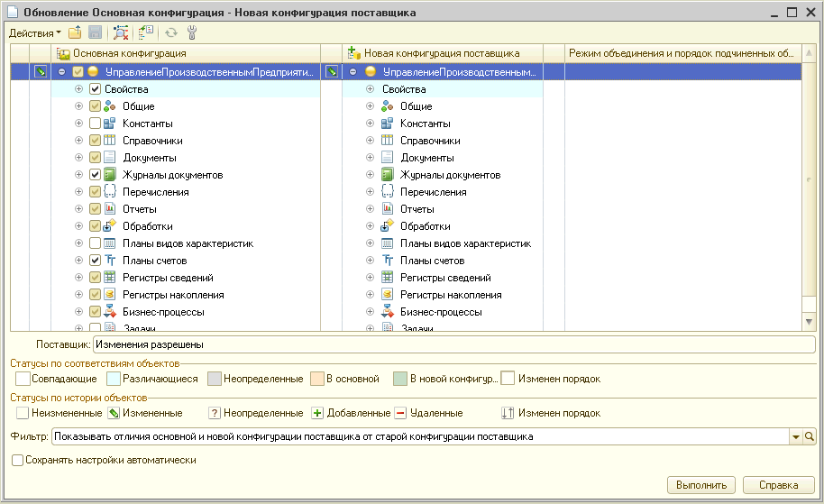Viewport: 824px width, 504px height.
Task: Click the Удаленные minus status icon
Action: 400,413
